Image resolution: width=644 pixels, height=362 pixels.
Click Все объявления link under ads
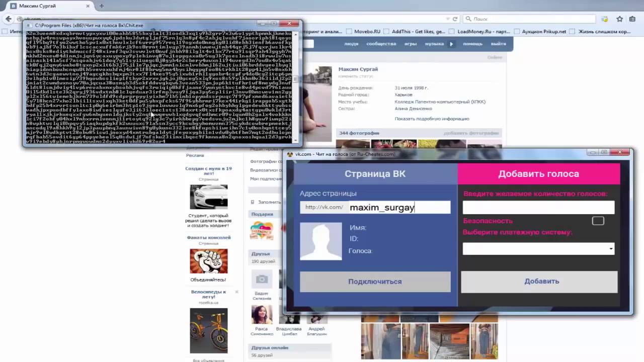point(209,360)
